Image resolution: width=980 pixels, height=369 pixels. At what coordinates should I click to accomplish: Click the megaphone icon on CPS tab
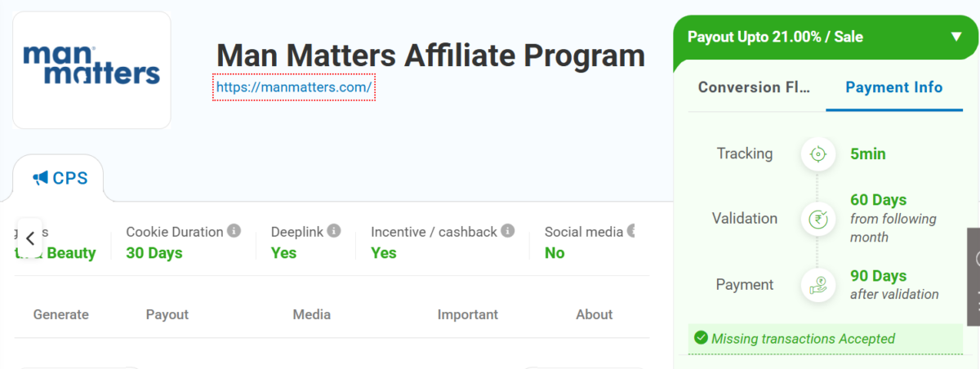click(41, 178)
